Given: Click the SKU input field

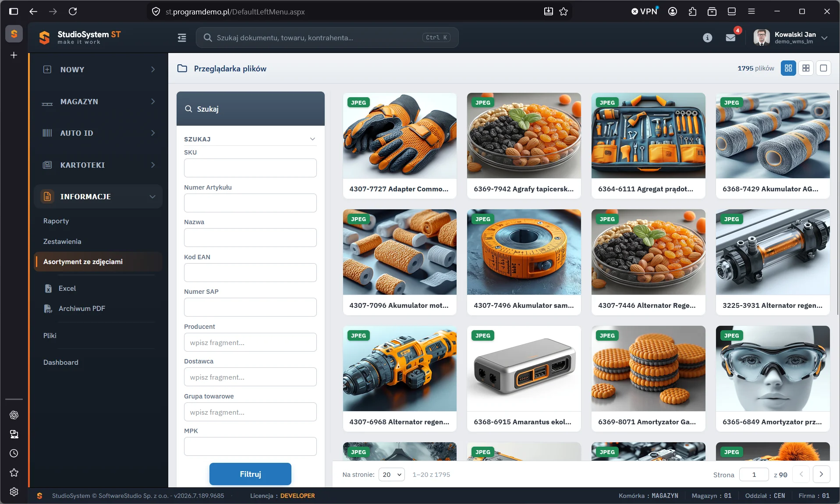Looking at the screenshot, I should (x=250, y=168).
